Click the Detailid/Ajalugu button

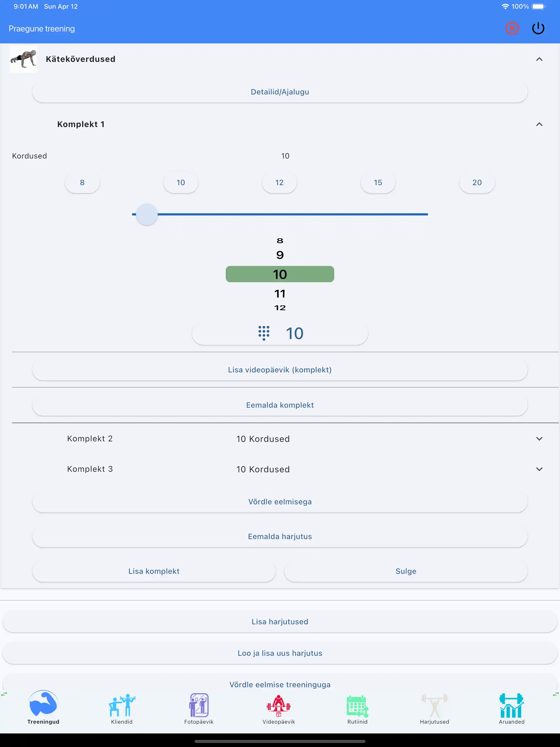click(x=280, y=92)
